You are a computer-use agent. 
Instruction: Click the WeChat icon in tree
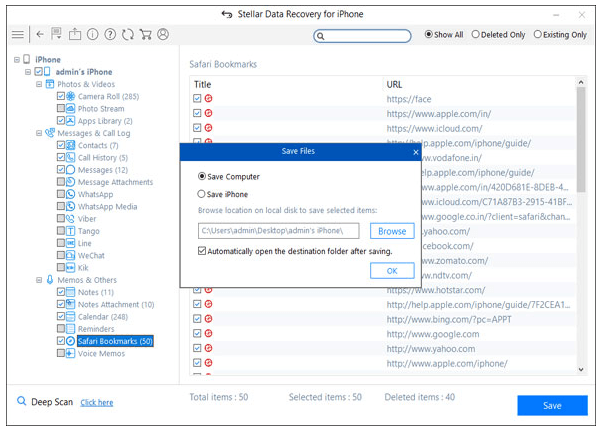point(71,256)
